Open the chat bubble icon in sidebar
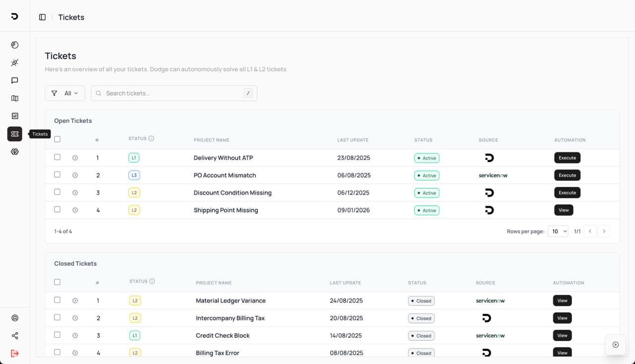635x364 pixels. tap(15, 80)
